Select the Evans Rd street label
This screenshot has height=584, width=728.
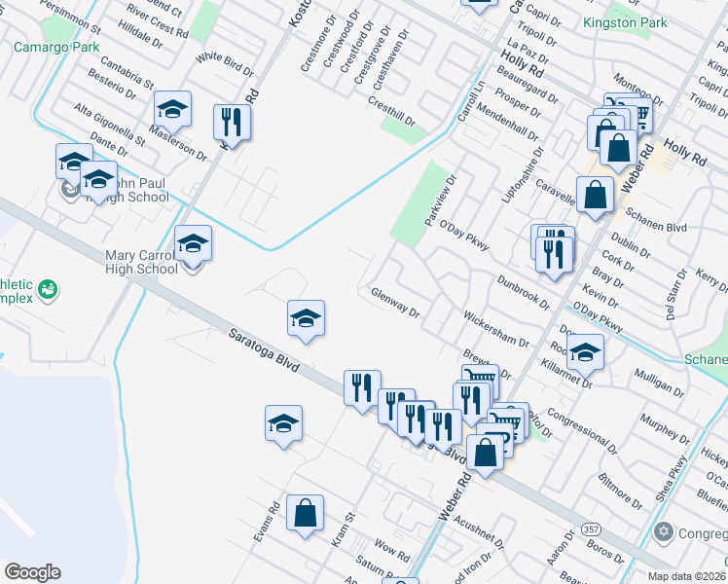267,522
